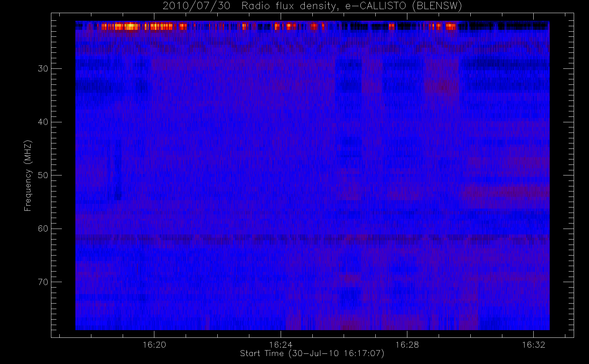Click the 40 MHz frequency tick label
The image size is (589, 364).
point(43,122)
